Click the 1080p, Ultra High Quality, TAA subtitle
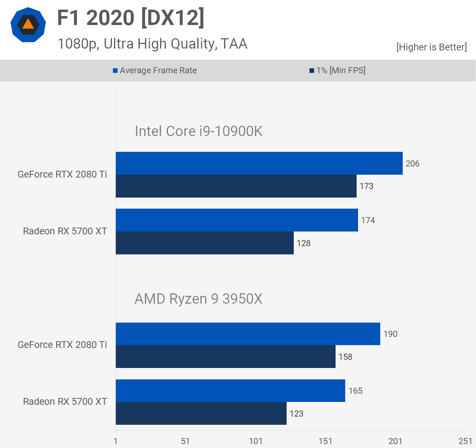Screen dimensions: 476x448 click(x=152, y=44)
